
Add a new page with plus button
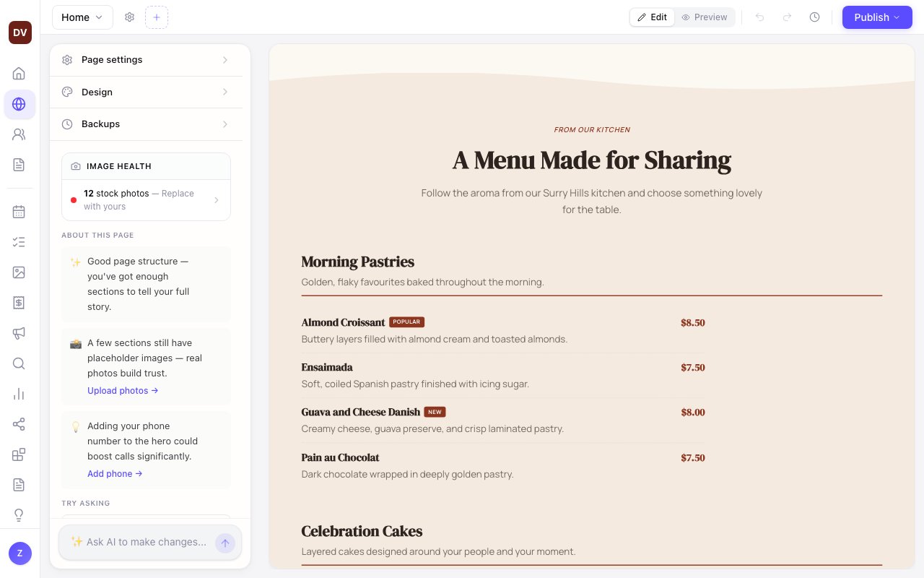(157, 17)
